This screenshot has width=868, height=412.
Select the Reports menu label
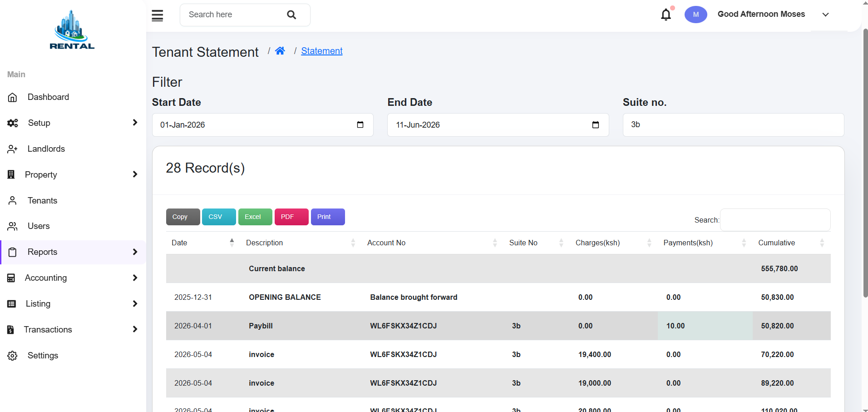click(43, 252)
